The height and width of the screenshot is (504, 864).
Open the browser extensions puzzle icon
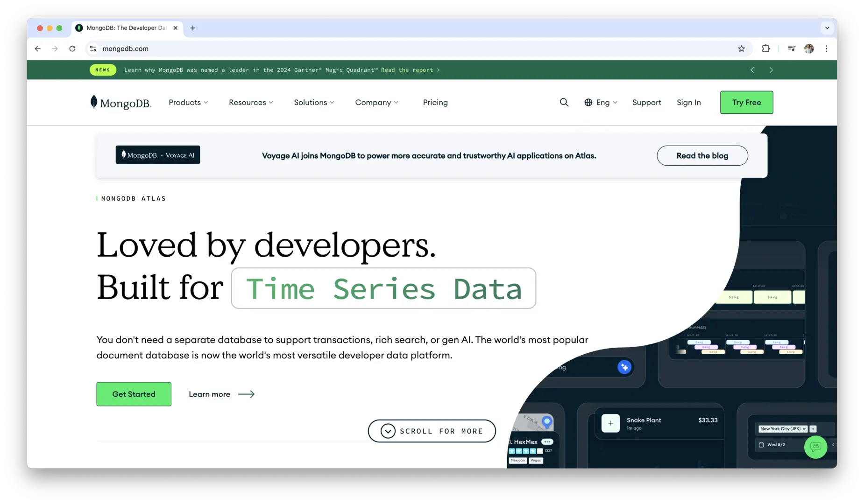766,49
